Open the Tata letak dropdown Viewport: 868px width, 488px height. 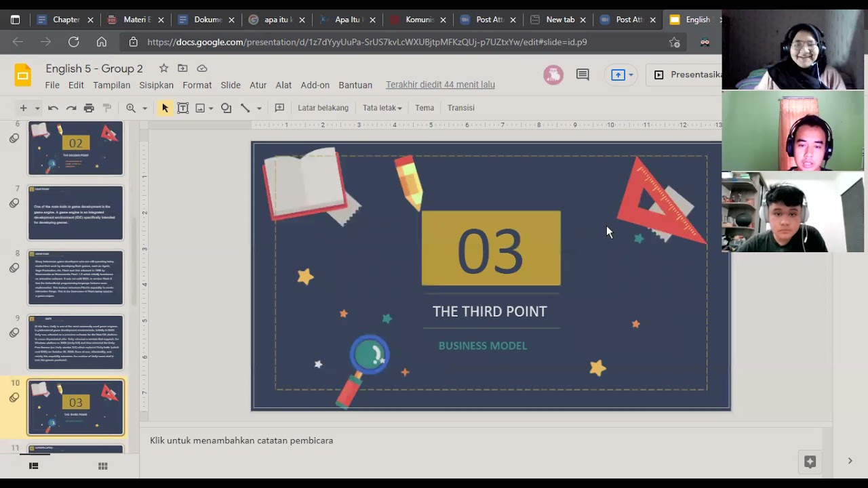tap(382, 108)
